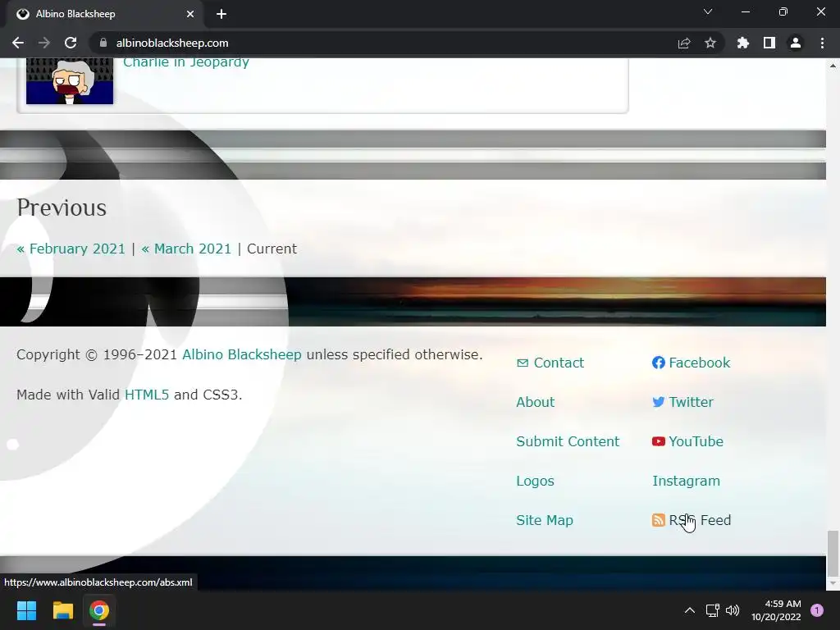
Task: Go back to the previous page
Action: (18, 43)
